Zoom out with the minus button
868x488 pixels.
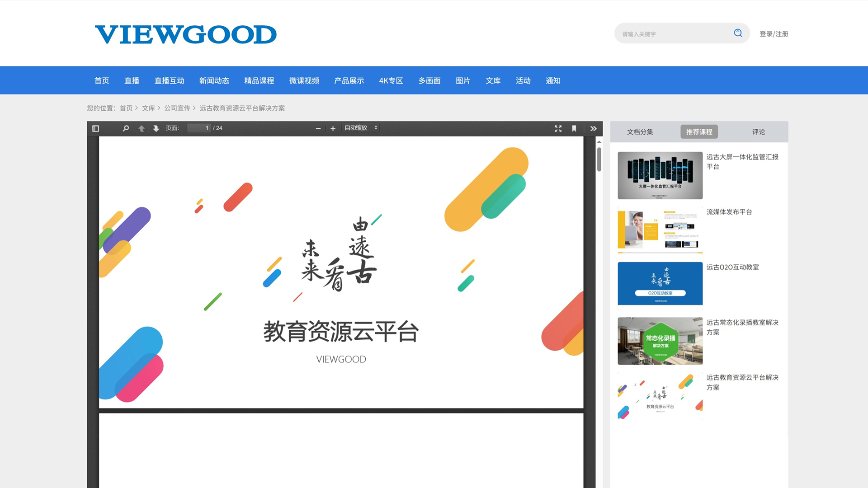(x=318, y=128)
